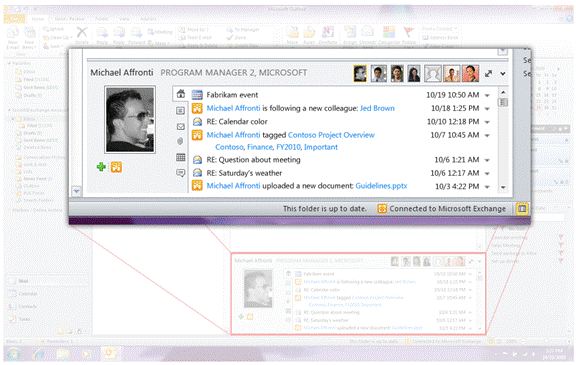Click the Contoso tag link before Finance
This screenshot has height=365, width=576.
229,147
